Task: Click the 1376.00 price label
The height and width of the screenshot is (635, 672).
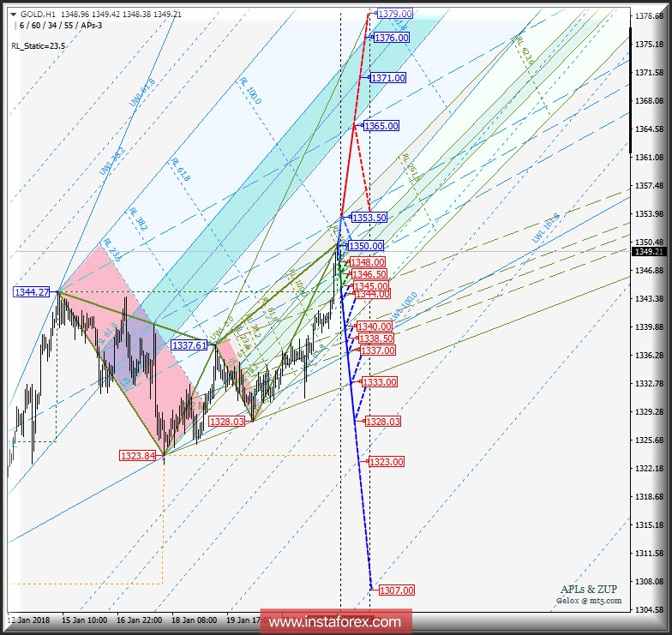Action: pos(391,38)
